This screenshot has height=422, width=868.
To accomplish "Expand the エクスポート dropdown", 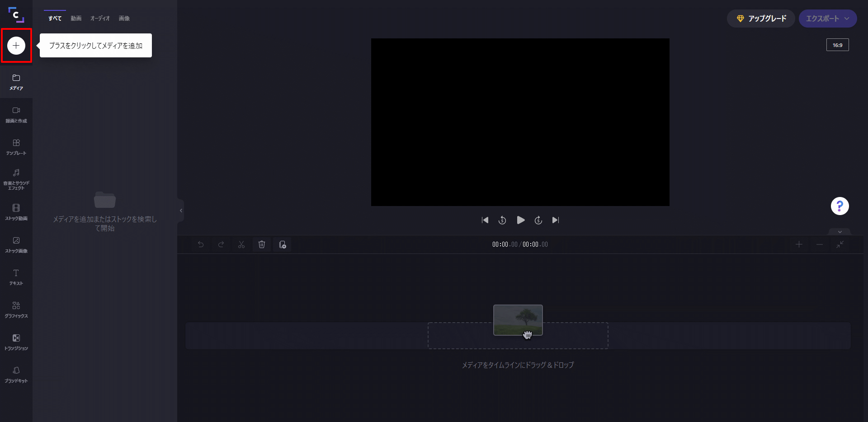I will (827, 19).
